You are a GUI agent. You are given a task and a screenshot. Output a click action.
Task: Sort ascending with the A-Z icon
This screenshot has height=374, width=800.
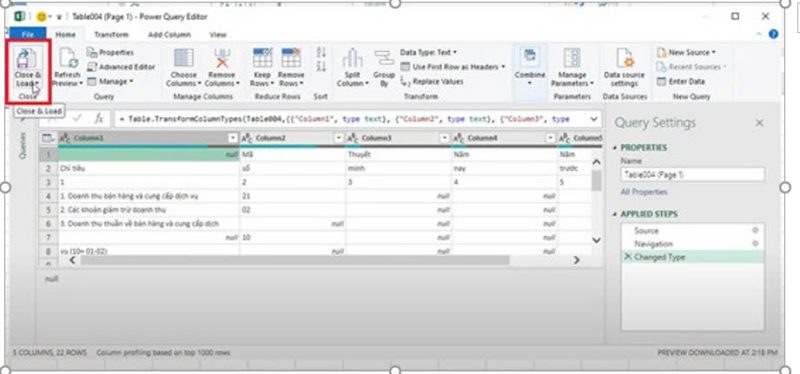coord(321,52)
